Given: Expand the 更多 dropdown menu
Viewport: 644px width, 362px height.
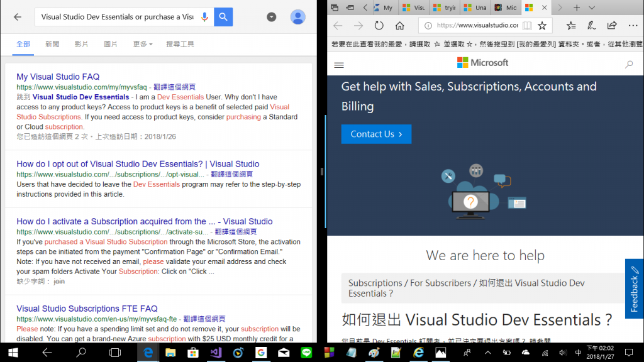Looking at the screenshot, I should pyautogui.click(x=143, y=44).
